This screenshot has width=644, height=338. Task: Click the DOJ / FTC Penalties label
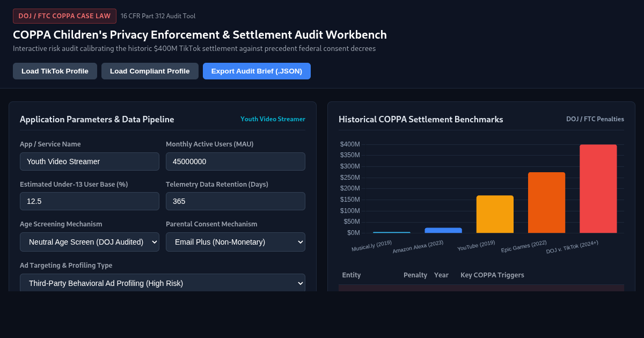(595, 119)
